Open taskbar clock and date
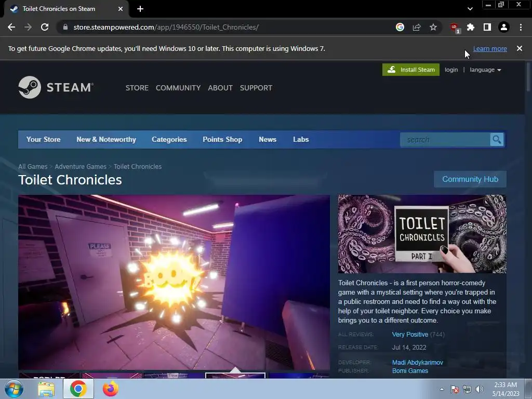532x399 pixels. (x=506, y=389)
